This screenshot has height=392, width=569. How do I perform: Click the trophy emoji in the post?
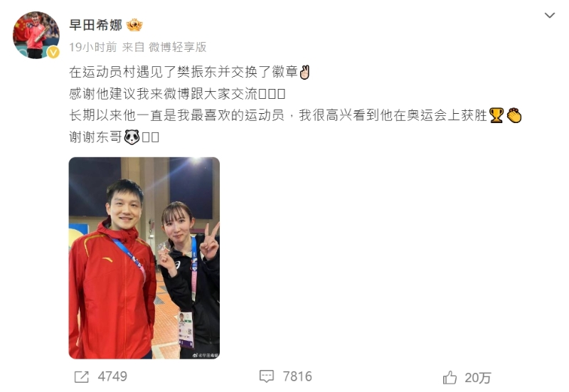(x=496, y=115)
